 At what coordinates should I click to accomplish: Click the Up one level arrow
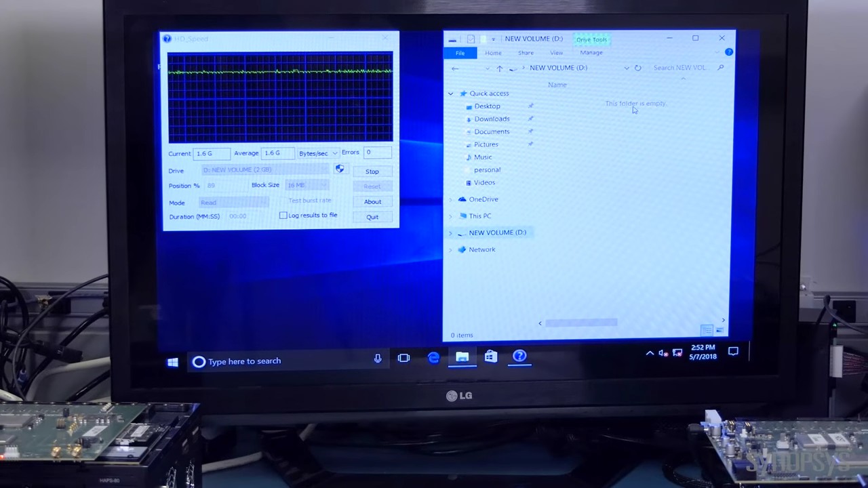pos(499,68)
